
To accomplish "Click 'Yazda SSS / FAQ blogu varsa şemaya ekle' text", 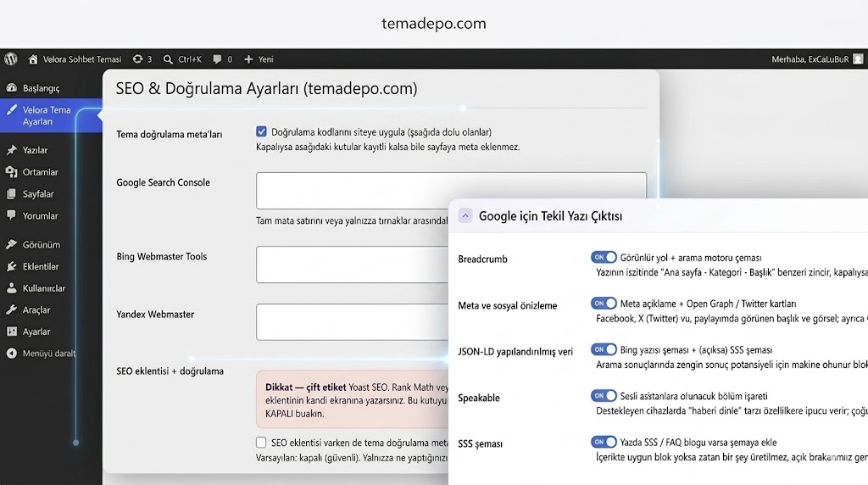I will click(x=698, y=443).
